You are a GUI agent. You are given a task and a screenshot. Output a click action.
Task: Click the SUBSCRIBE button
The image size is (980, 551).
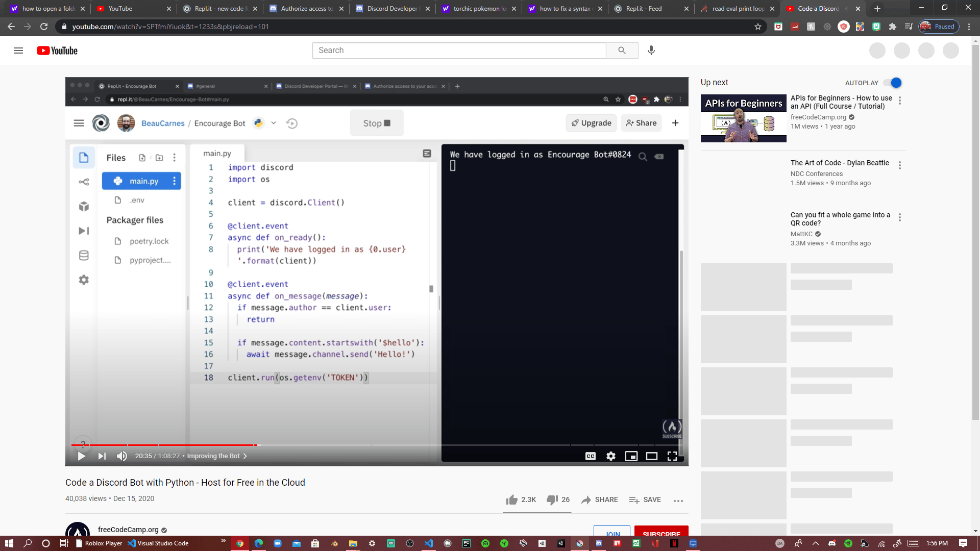coord(661,531)
